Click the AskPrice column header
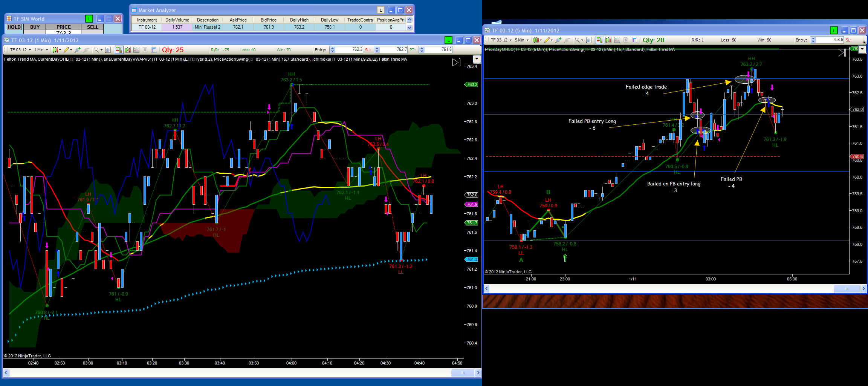This screenshot has height=386, width=868. pos(238,20)
